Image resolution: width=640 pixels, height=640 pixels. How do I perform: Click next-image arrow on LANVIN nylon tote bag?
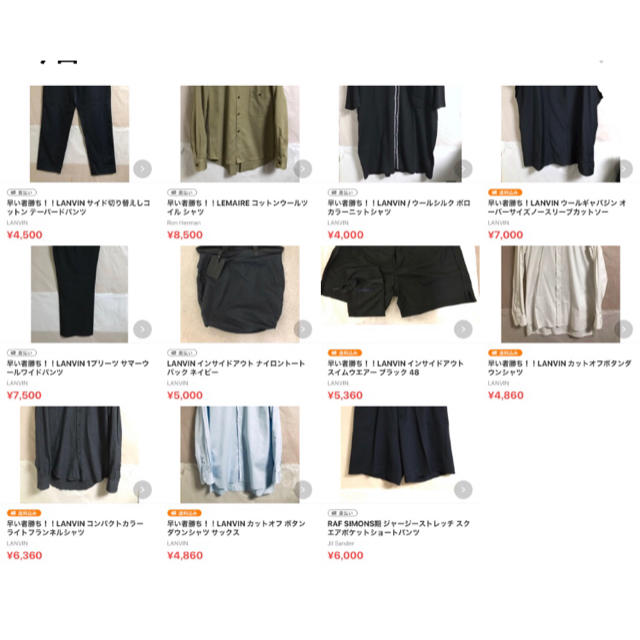click(x=303, y=329)
